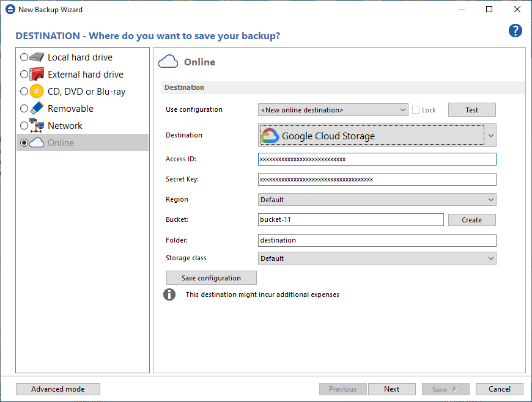Click the Google Cloud Storage logo icon
Image resolution: width=532 pixels, height=402 pixels.
point(270,136)
